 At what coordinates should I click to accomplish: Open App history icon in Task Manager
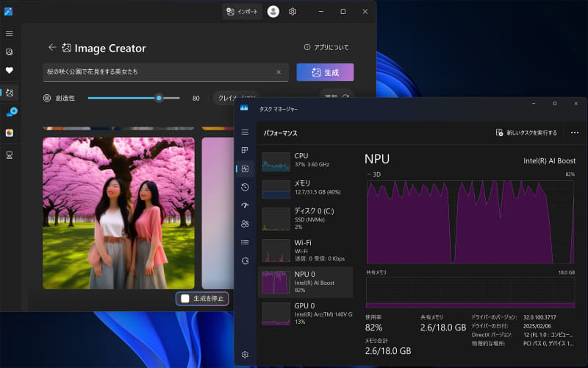click(x=245, y=187)
